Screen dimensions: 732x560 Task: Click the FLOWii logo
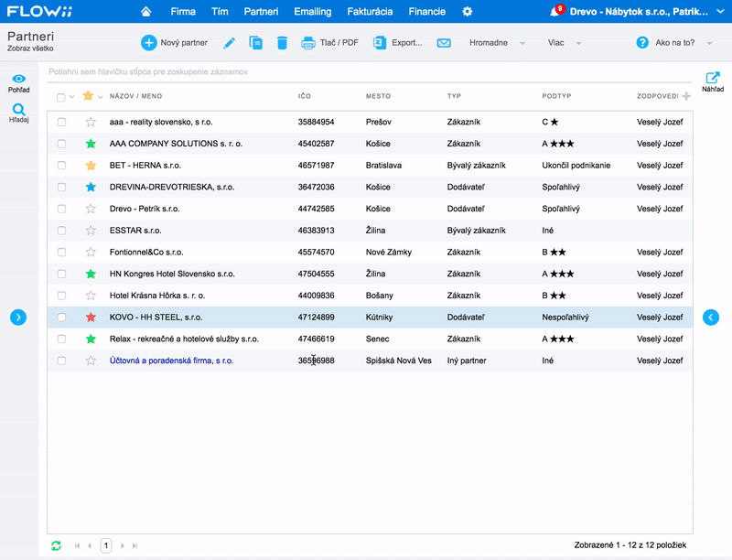point(39,12)
